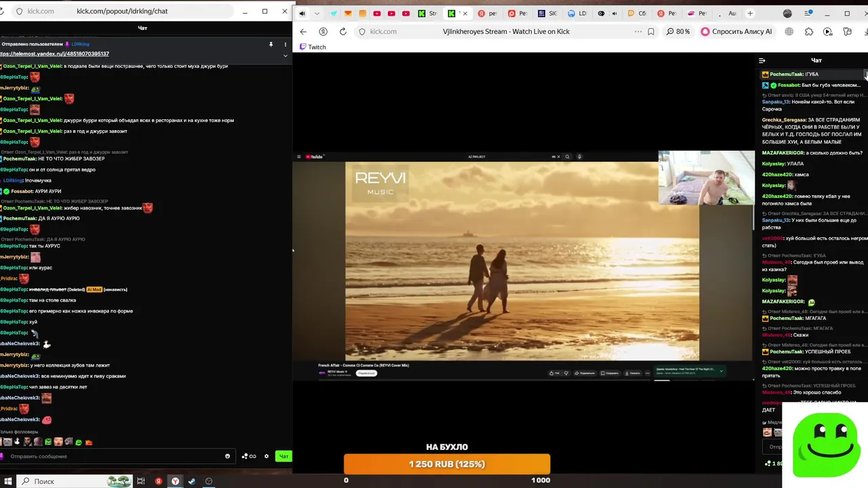Collapse the stream chat panel with arrow icon
868x488 pixels.
pos(762,60)
